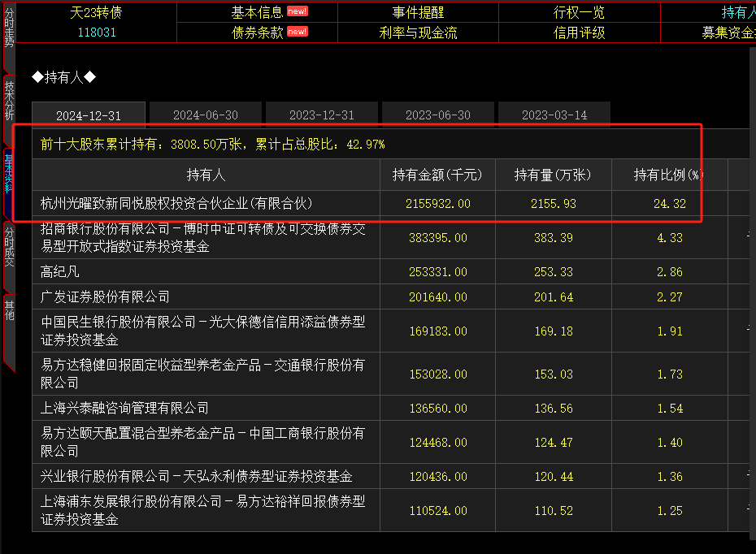The width and height of the screenshot is (756, 554).
Task: View the 信用评级 section
Action: click(x=579, y=32)
